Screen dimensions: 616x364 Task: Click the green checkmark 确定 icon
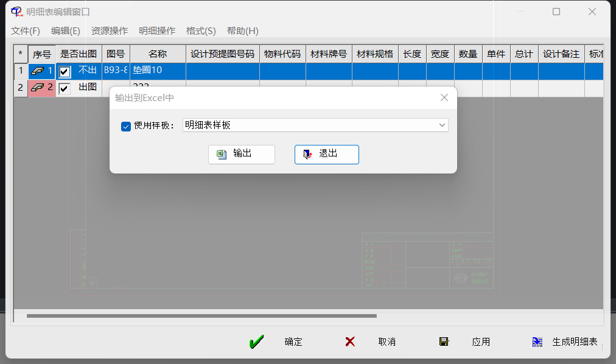coord(256,342)
